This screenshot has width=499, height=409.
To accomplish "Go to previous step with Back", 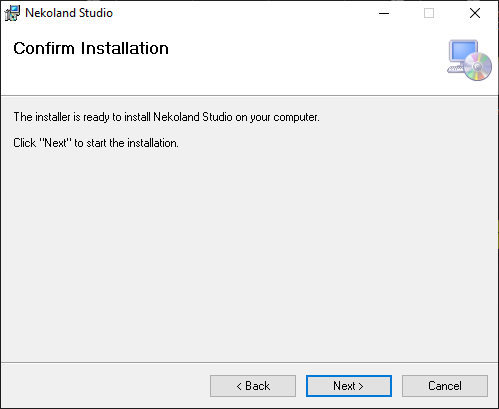I will [x=253, y=386].
